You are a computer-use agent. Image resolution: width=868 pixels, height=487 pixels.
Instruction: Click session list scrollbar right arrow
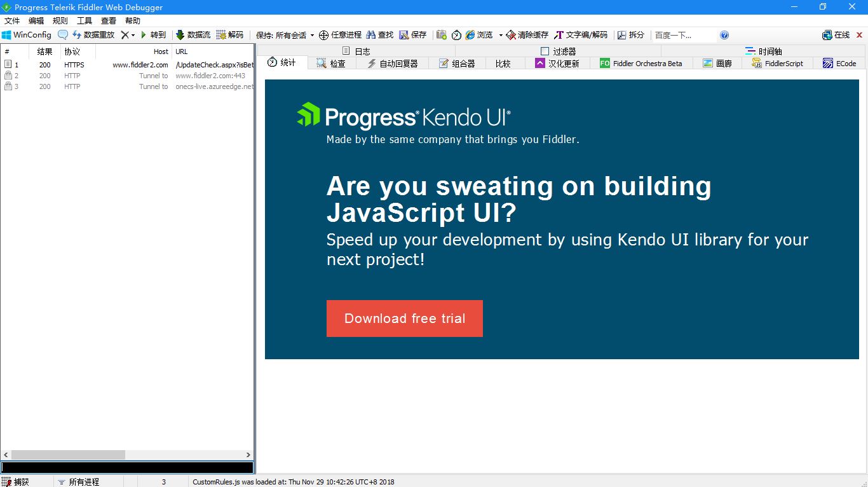pyautogui.click(x=248, y=455)
